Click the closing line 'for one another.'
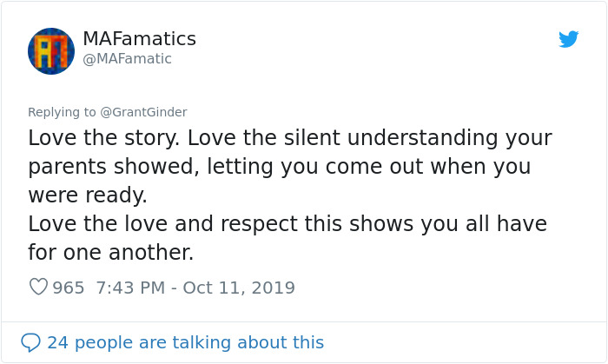This screenshot has height=364, width=608. [110, 252]
